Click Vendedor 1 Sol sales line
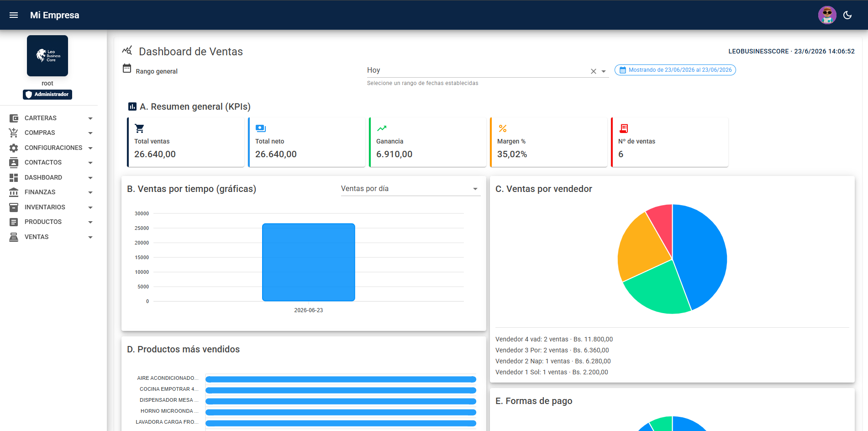 pyautogui.click(x=552, y=372)
